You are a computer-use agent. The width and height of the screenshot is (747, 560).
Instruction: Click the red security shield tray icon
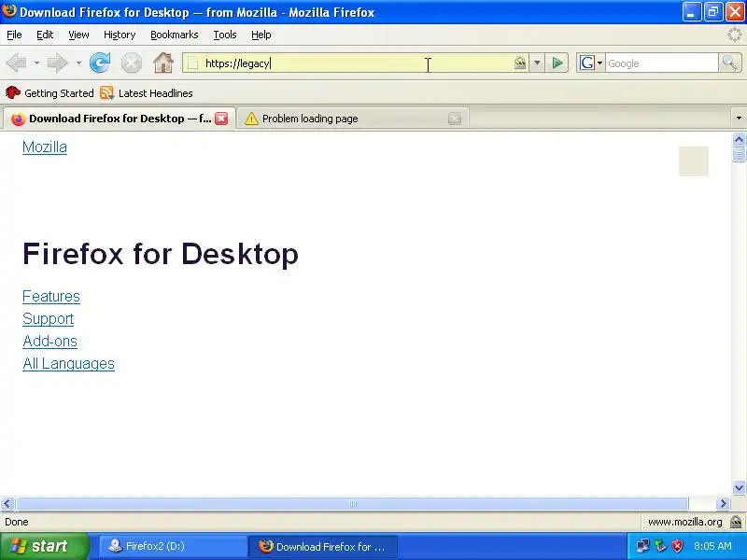click(x=677, y=546)
